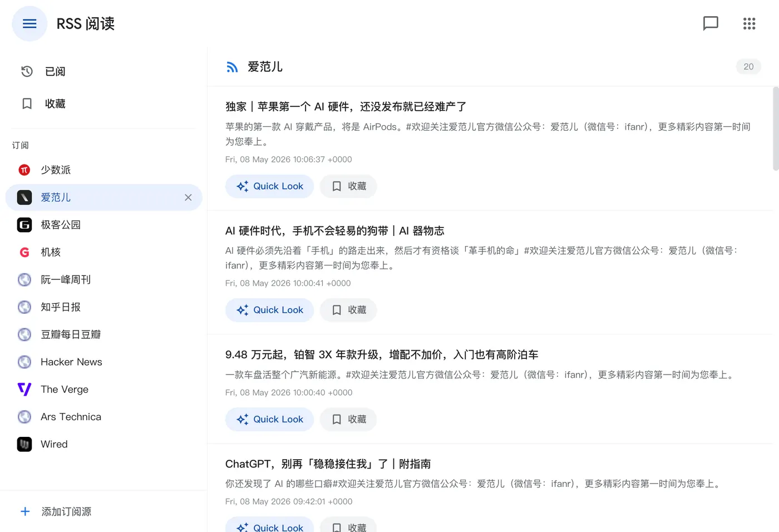Click the 爱范儿 feed icon in sidebar
The height and width of the screenshot is (532, 779).
tap(24, 197)
